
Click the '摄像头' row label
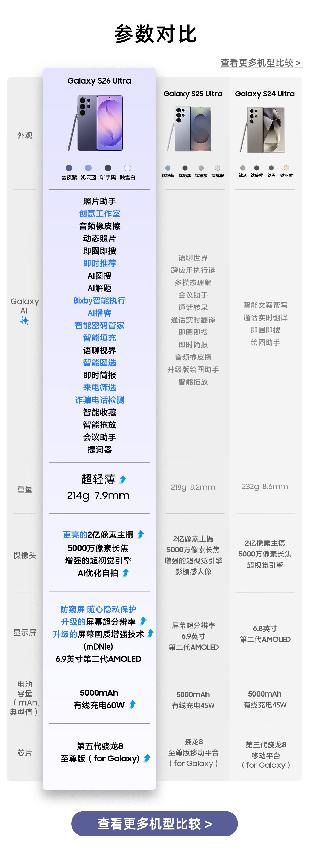(25, 555)
